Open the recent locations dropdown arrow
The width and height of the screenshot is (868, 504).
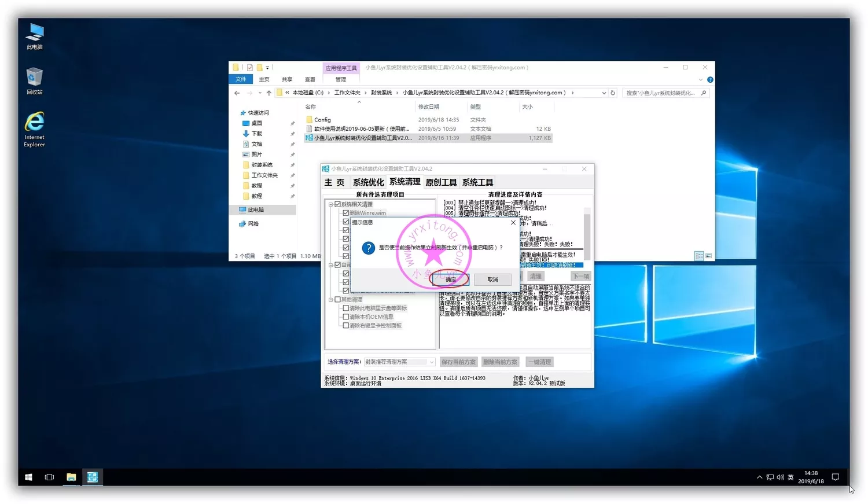pos(260,93)
